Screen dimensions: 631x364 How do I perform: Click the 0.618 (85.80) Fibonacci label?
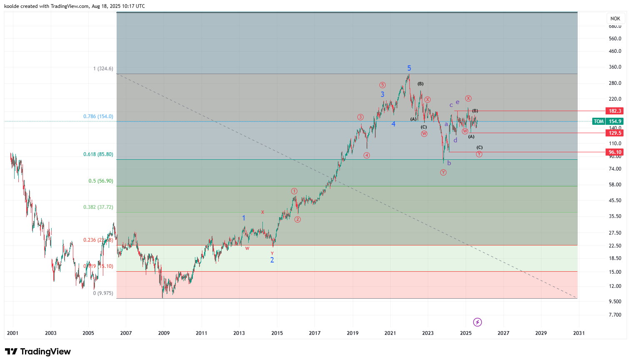[98, 154]
